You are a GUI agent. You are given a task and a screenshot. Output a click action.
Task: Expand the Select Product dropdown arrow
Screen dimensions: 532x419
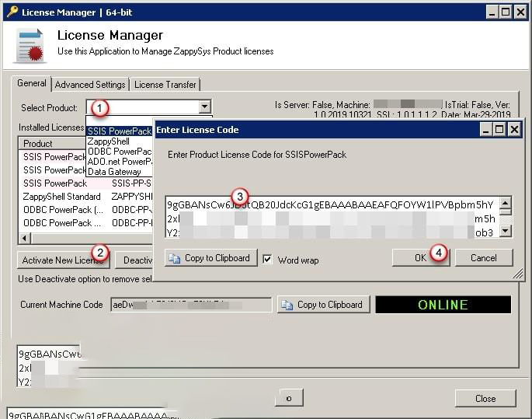(x=204, y=106)
